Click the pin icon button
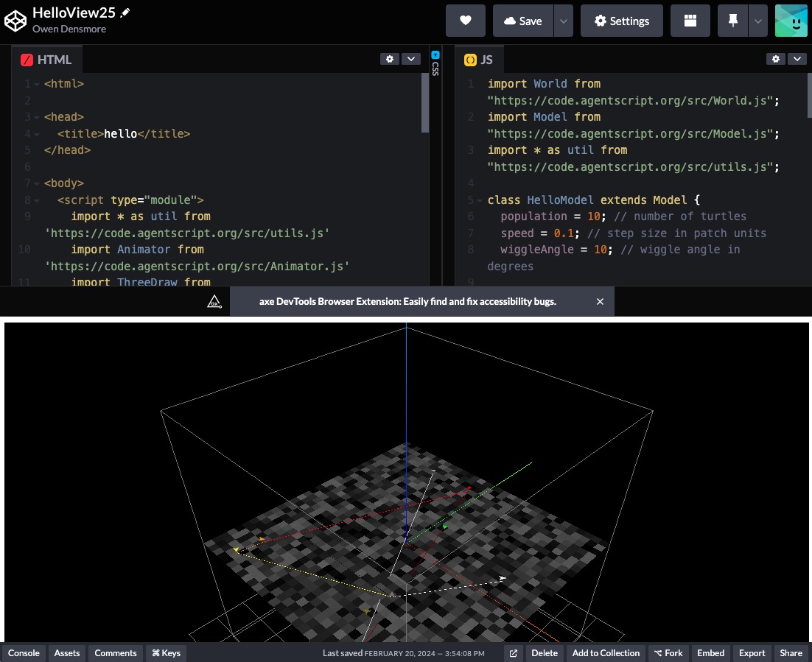 [732, 21]
